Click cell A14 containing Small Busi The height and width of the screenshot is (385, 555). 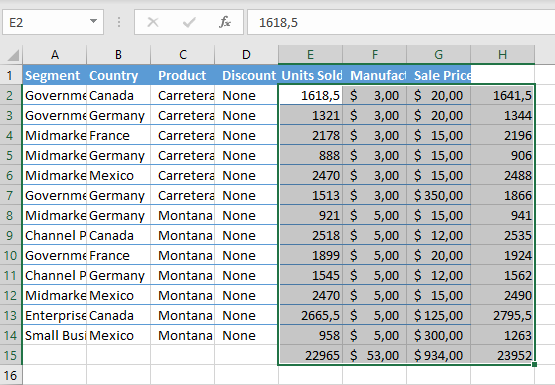(x=55, y=335)
